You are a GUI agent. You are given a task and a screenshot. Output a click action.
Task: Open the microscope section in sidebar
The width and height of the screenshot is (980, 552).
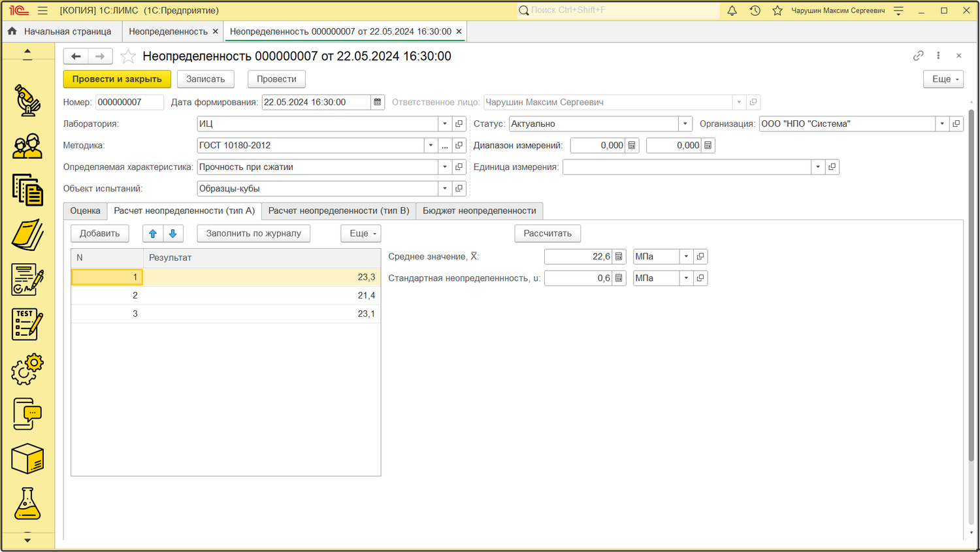tap(27, 101)
